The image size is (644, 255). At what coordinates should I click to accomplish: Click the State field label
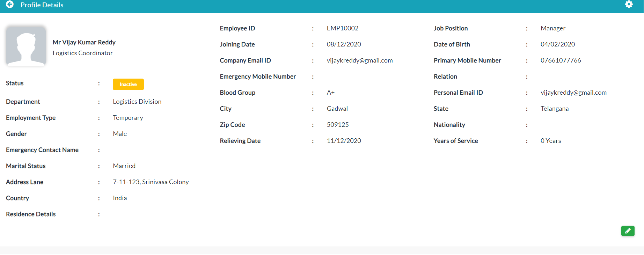pos(441,109)
